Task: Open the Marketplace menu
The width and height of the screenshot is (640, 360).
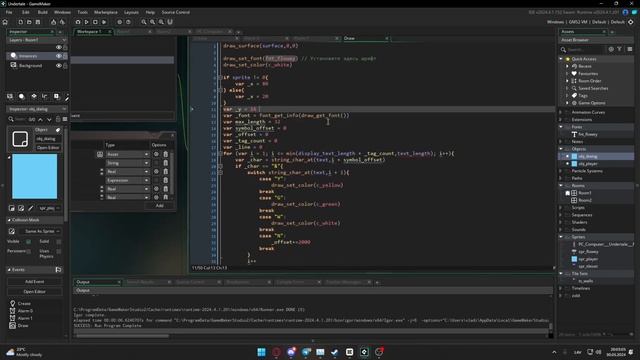Action: pos(106,12)
